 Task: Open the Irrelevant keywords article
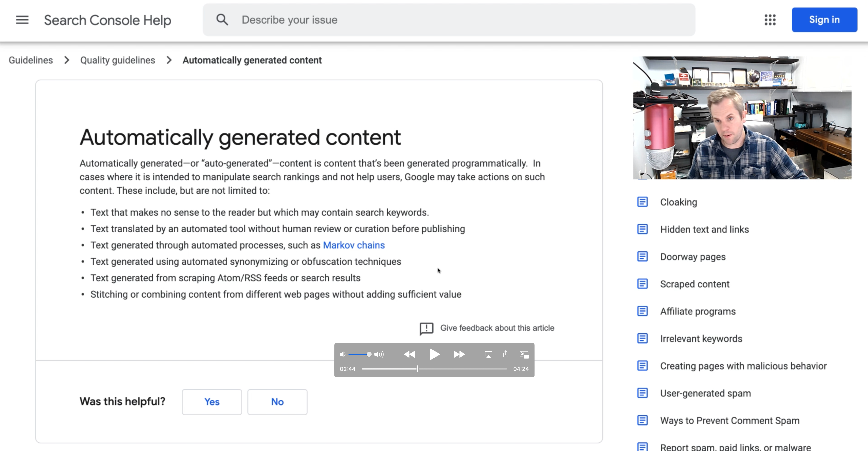701,339
